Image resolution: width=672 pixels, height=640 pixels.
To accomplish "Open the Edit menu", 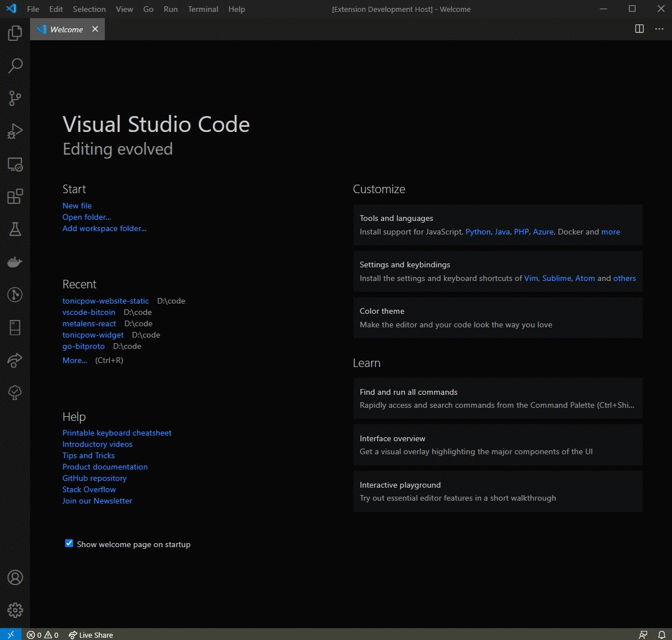I will pos(56,9).
